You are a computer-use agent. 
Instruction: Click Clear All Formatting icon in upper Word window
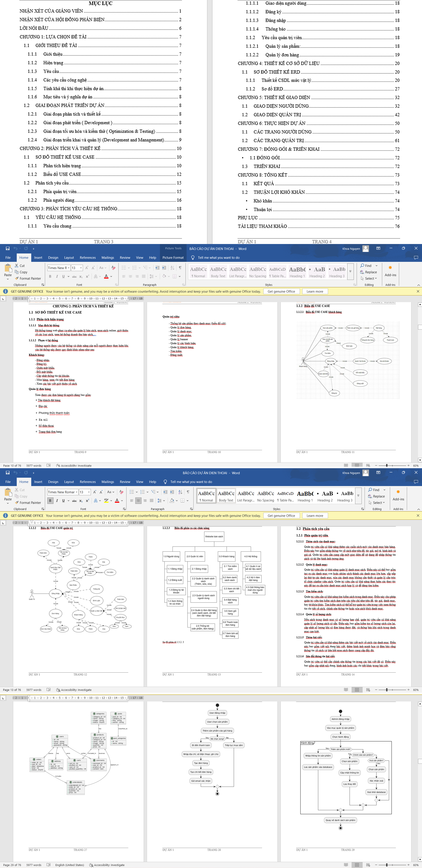point(114,268)
